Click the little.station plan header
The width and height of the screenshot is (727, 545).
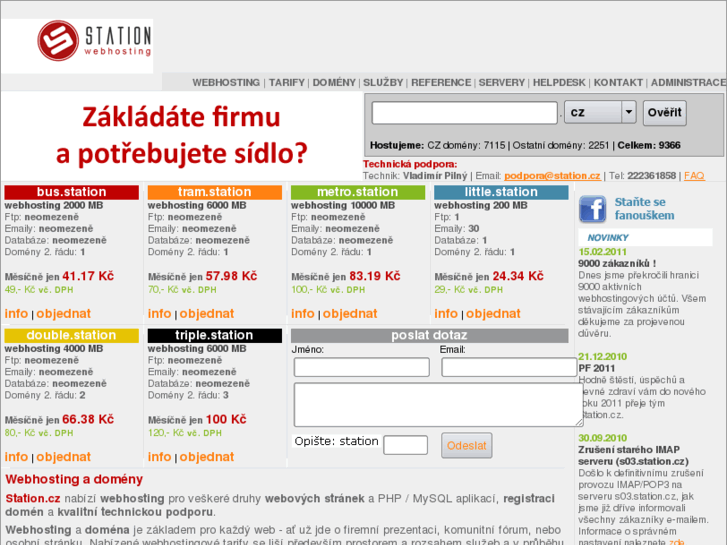tap(501, 192)
